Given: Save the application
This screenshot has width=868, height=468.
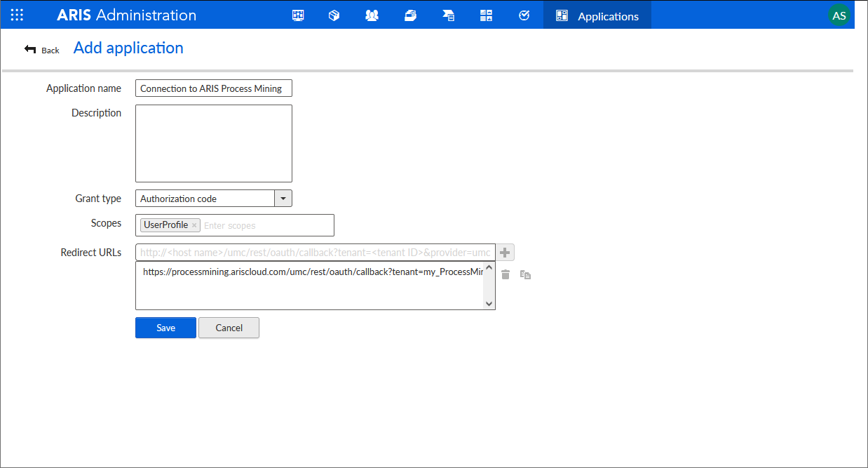Looking at the screenshot, I should (165, 328).
